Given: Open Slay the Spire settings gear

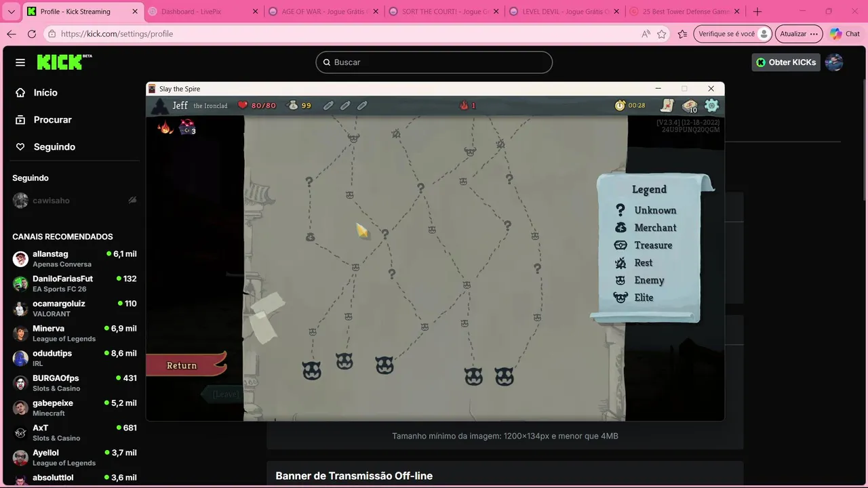Looking at the screenshot, I should pos(711,105).
